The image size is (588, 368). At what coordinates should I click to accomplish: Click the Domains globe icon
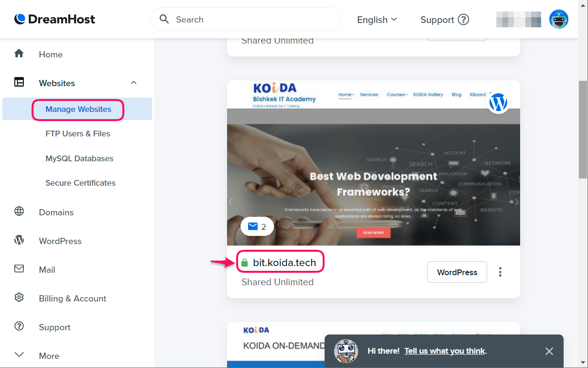pyautogui.click(x=19, y=212)
